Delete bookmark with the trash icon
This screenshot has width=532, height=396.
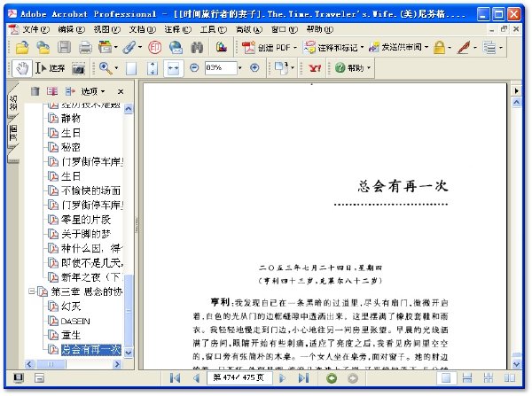pos(35,91)
